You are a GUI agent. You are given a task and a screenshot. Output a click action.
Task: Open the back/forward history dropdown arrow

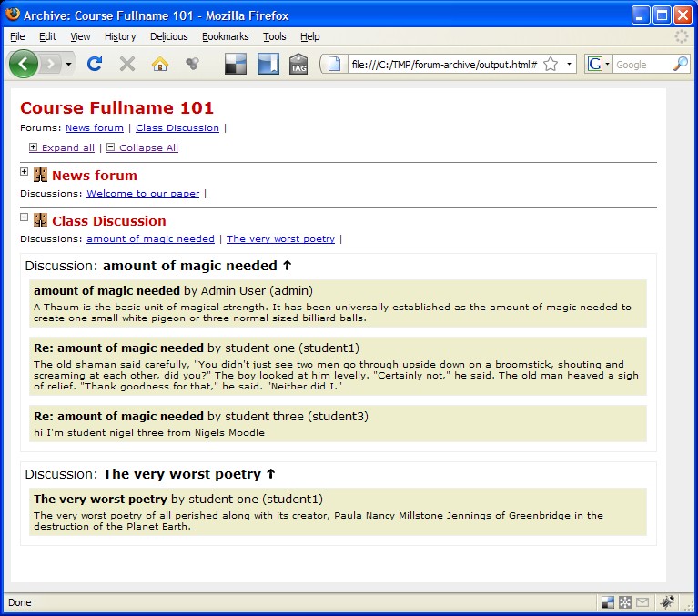[68, 64]
